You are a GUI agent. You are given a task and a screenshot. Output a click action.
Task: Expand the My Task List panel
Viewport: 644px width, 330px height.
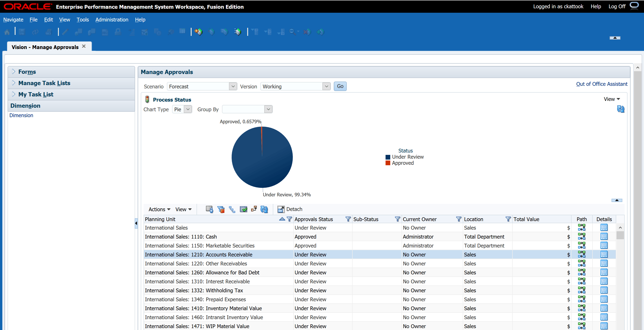pos(14,94)
